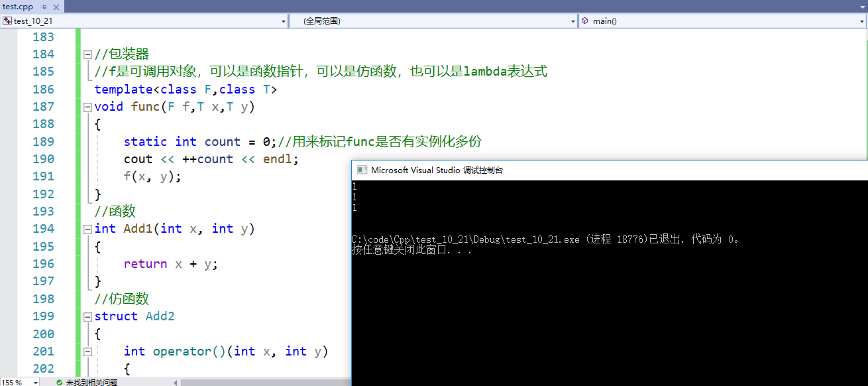Image resolution: width=868 pixels, height=386 pixels.
Task: Close the test.cpp tab
Action: [x=55, y=7]
